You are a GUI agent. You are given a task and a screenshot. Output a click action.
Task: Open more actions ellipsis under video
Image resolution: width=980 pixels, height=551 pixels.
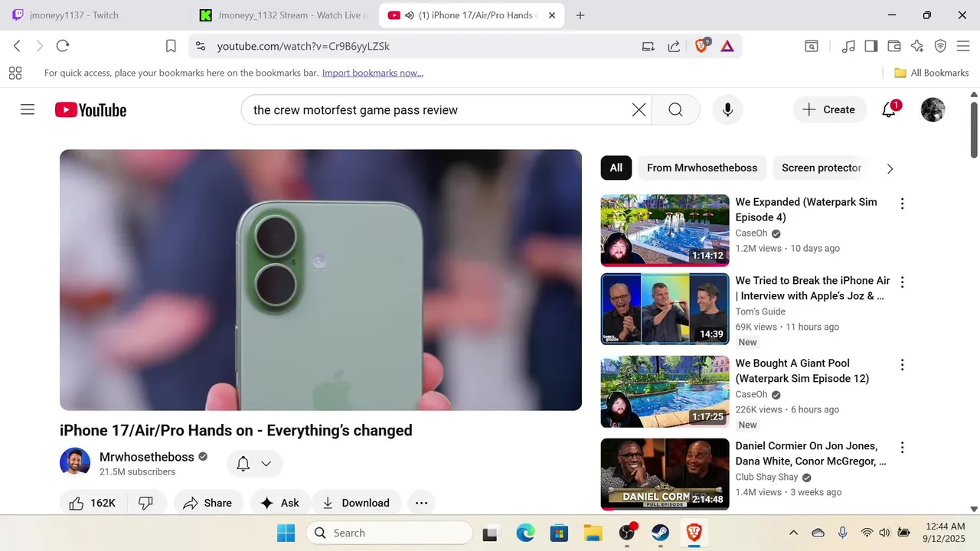tap(421, 503)
